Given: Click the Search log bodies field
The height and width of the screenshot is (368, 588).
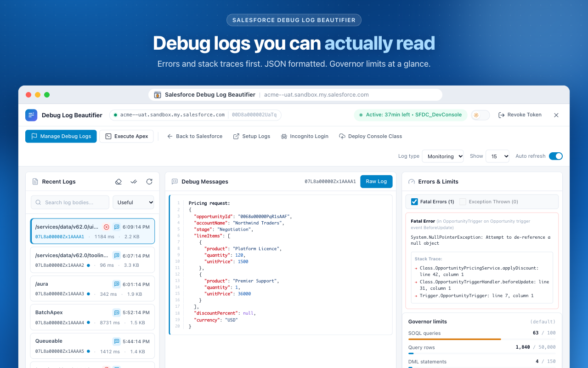Looking at the screenshot, I should click(x=70, y=202).
